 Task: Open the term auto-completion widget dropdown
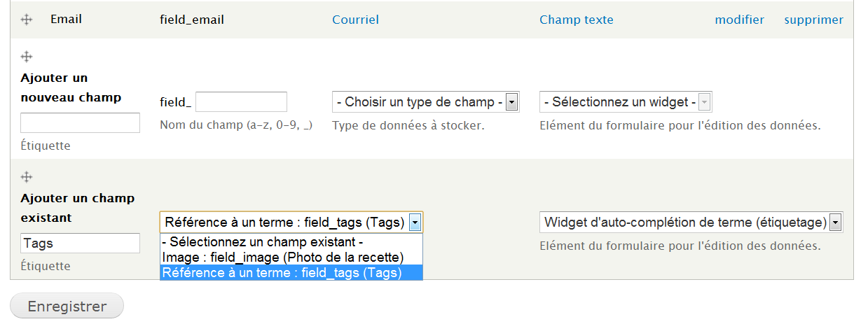(691, 223)
